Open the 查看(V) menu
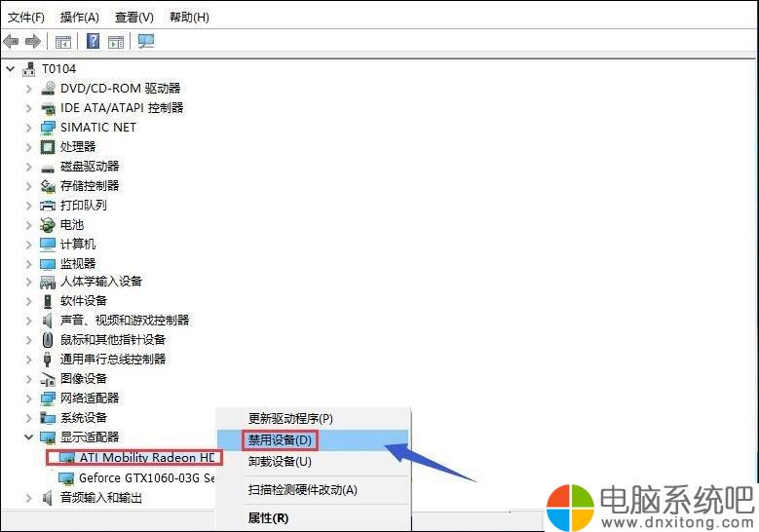This screenshot has height=532, width=759. tap(134, 18)
